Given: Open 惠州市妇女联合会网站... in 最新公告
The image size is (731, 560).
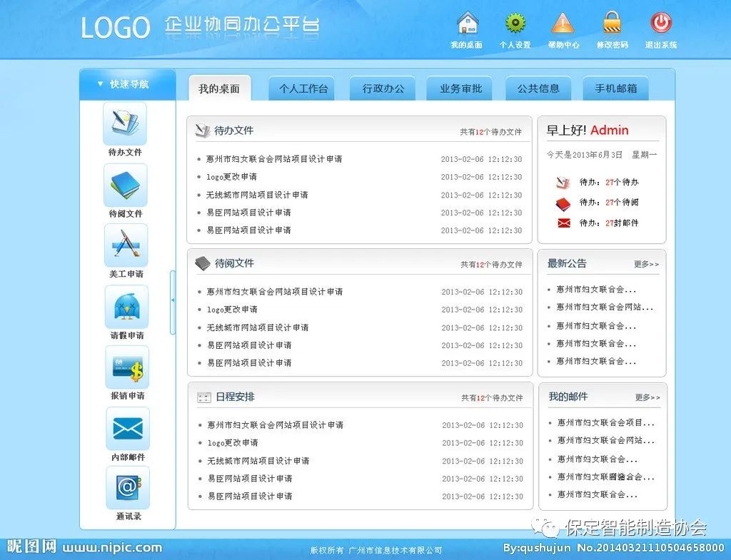Looking at the screenshot, I should 605,307.
